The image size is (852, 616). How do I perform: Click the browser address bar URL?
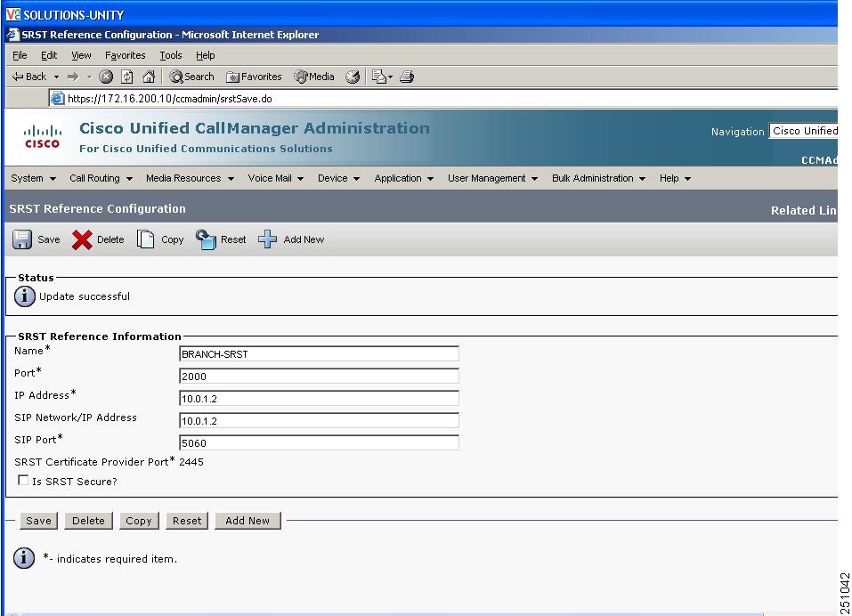[169, 98]
